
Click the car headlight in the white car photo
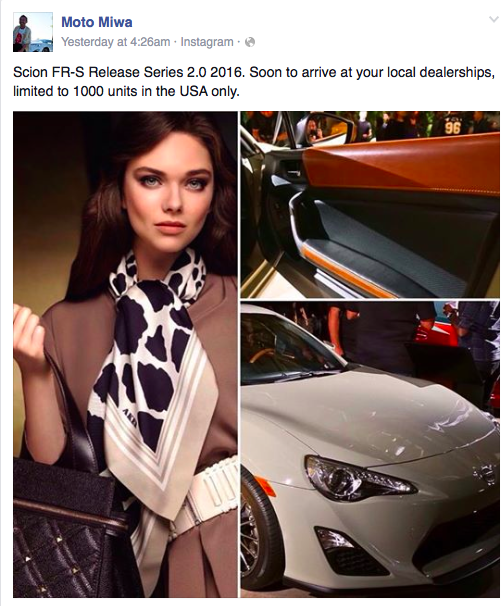358,479
